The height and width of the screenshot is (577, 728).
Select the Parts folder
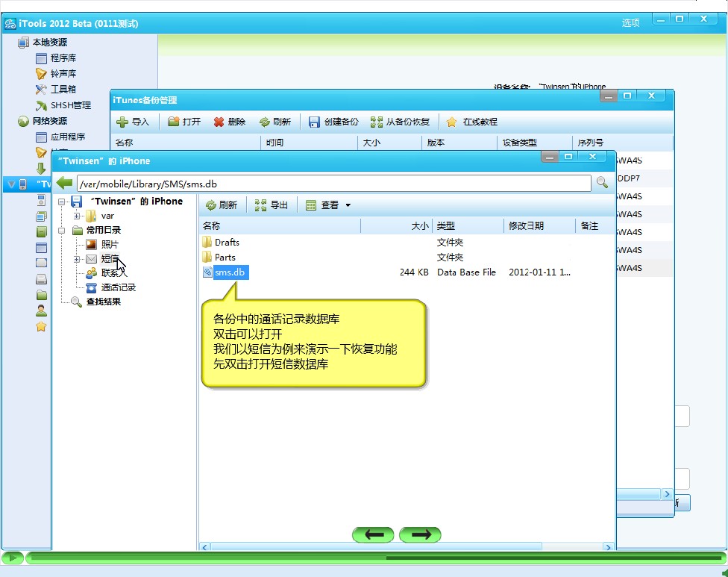(219, 257)
